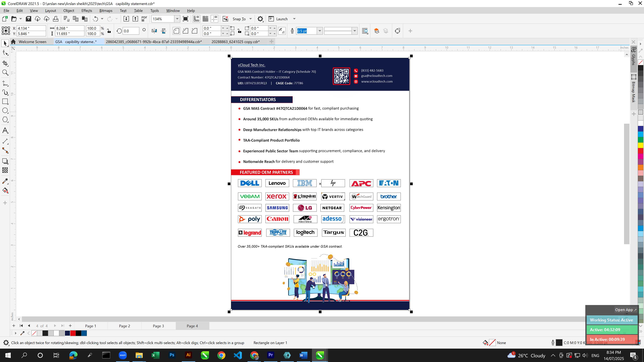Select the Zoom magnifier tool
Screen dimensions: 644x362
pos(5,72)
